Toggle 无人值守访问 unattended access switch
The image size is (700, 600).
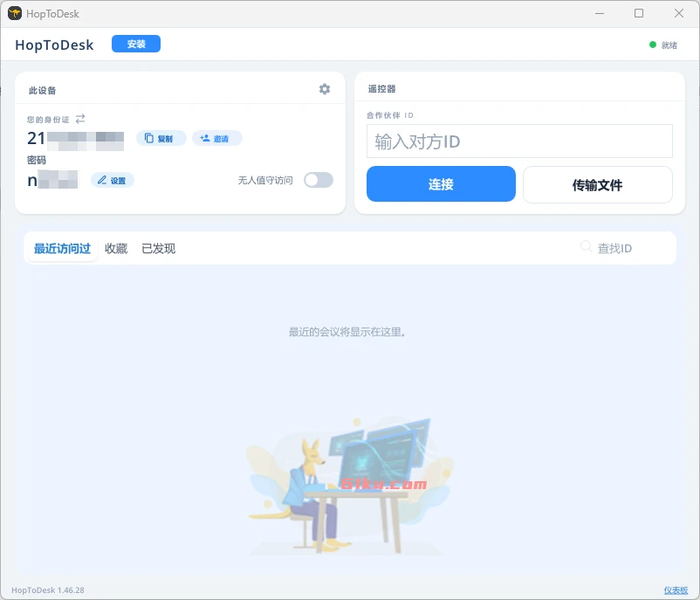click(x=319, y=180)
